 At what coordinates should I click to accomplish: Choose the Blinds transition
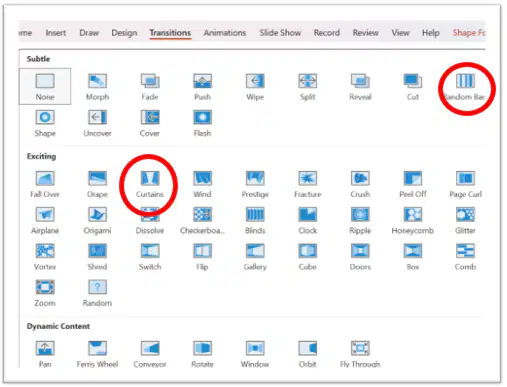pyautogui.click(x=255, y=220)
